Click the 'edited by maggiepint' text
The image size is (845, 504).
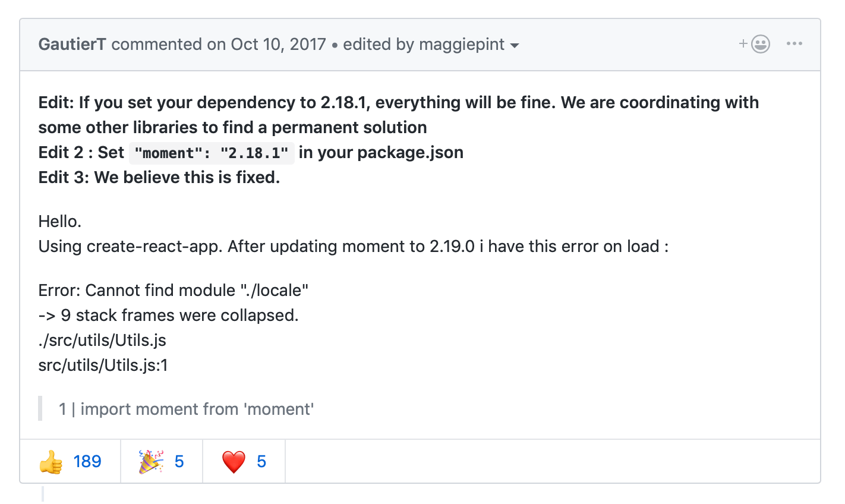pyautogui.click(x=423, y=45)
